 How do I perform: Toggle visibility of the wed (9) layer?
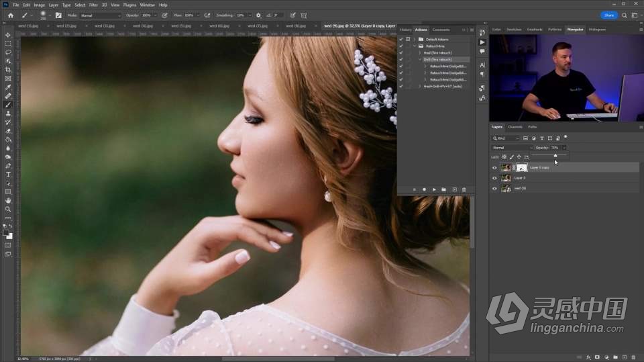click(494, 189)
